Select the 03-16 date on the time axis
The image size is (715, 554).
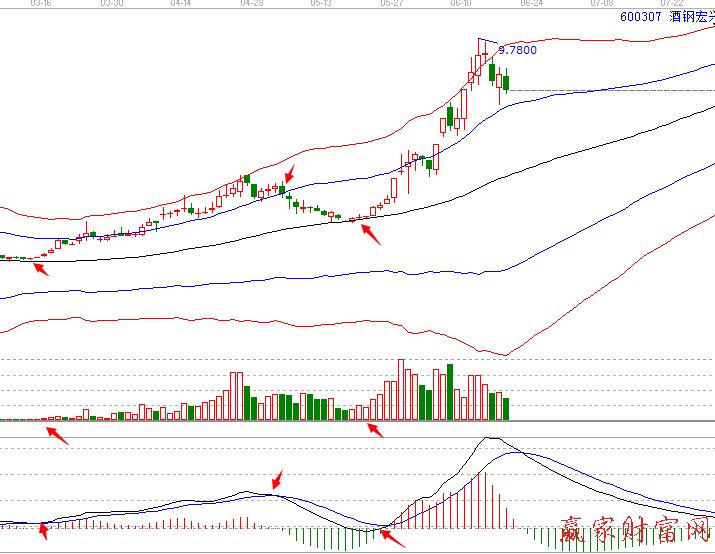[x=41, y=4]
